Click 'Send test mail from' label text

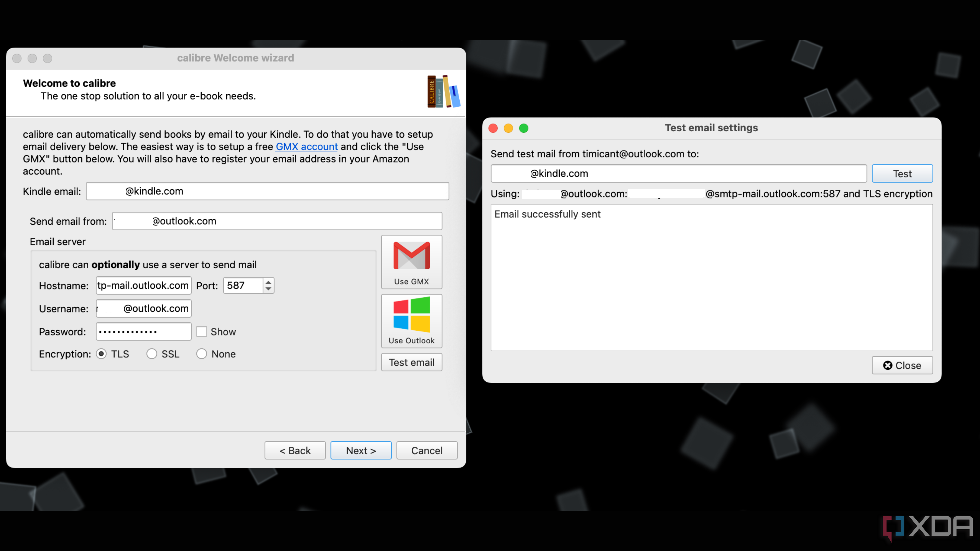(595, 154)
